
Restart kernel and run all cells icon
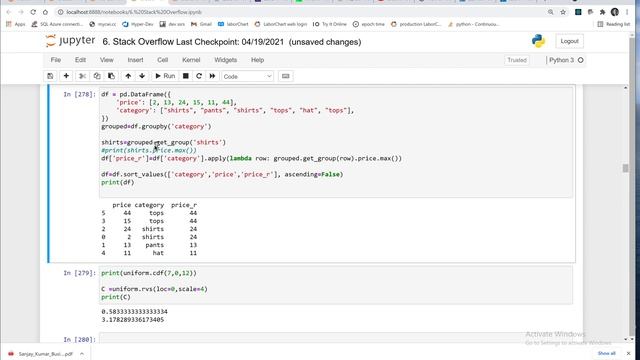[212, 76]
